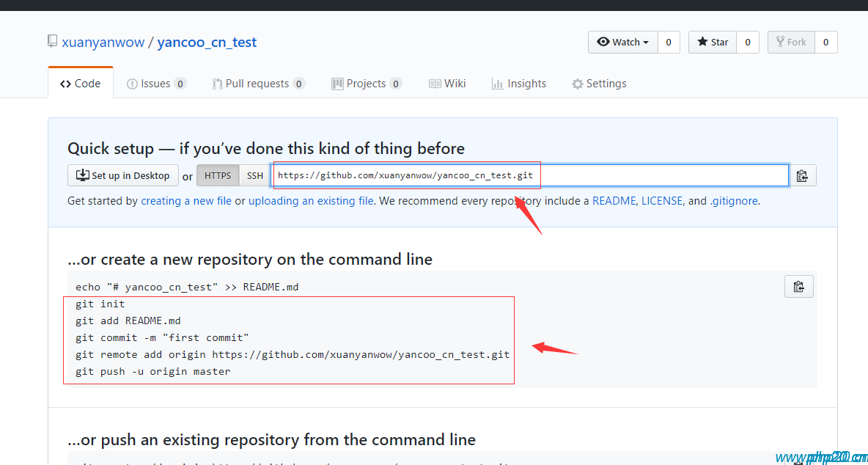Click the 'git init' command line
Image resolution: width=868 pixels, height=465 pixels.
100,304
